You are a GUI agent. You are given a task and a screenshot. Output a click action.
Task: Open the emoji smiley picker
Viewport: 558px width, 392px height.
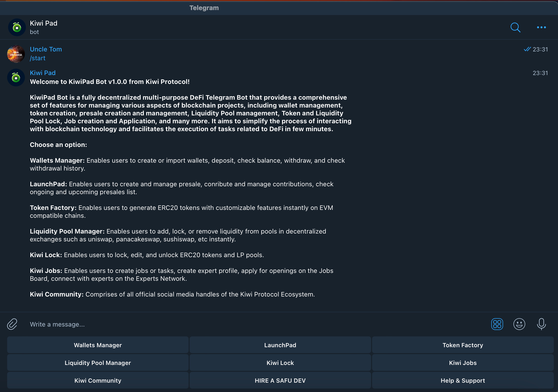(x=519, y=324)
